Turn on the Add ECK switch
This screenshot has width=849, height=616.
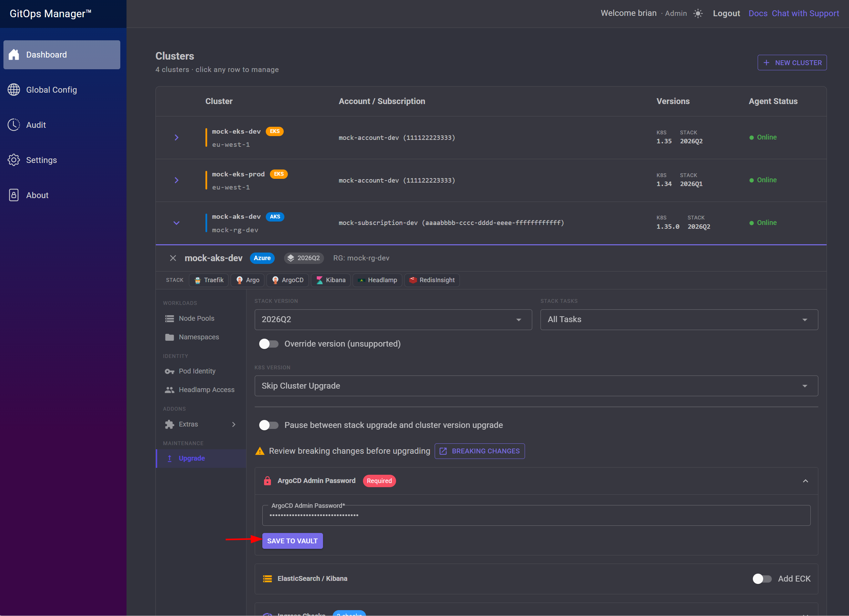[762, 579]
